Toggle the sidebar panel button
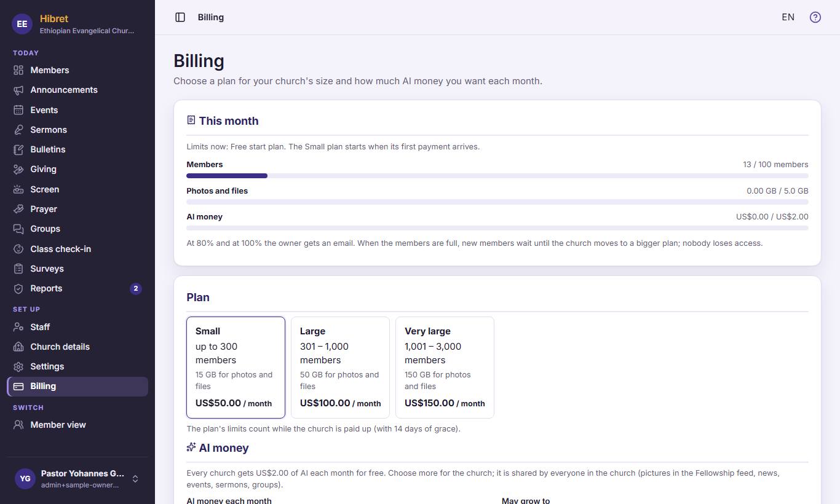This screenshot has height=504, width=840. tap(180, 17)
